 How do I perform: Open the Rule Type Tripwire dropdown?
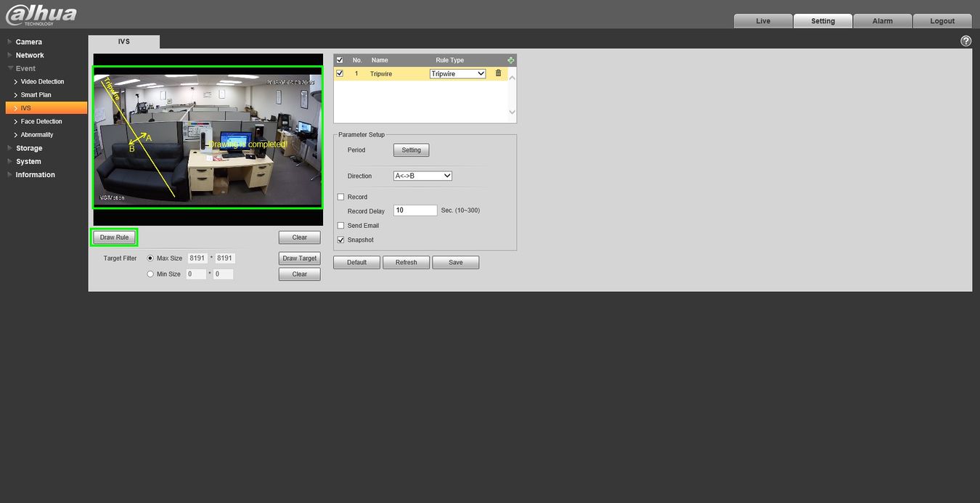pos(457,74)
